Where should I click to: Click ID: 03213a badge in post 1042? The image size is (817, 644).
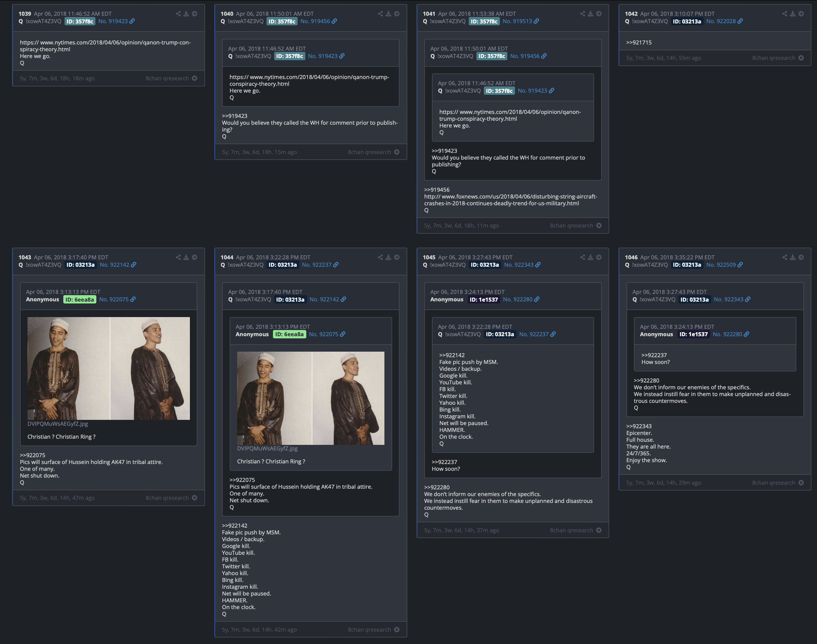(687, 22)
